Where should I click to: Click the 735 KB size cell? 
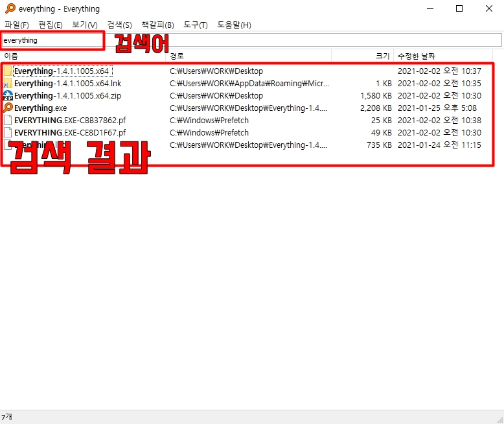pos(379,145)
